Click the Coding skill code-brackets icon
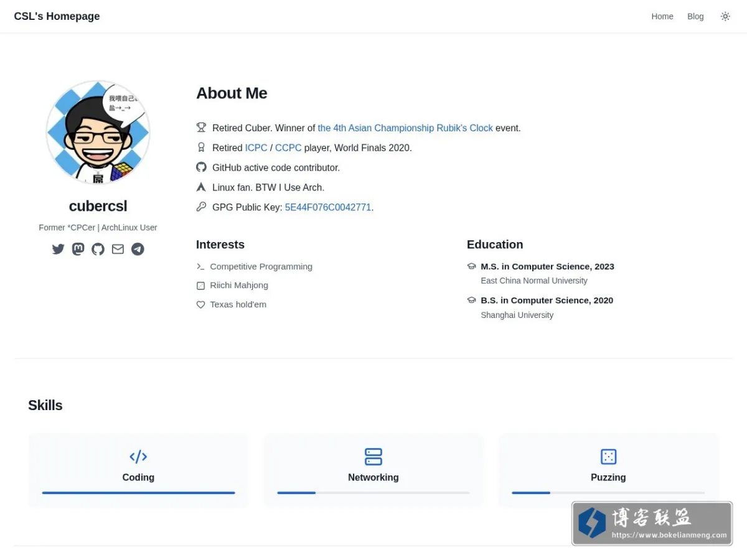747x560 pixels. pos(138,457)
